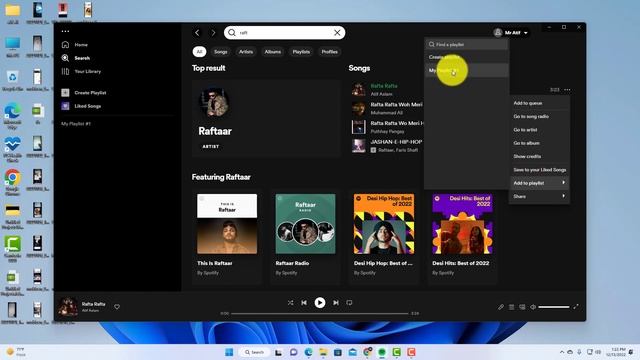Open Spotify from the taskbar
Viewport: 640px width, 360px height.
(382, 352)
